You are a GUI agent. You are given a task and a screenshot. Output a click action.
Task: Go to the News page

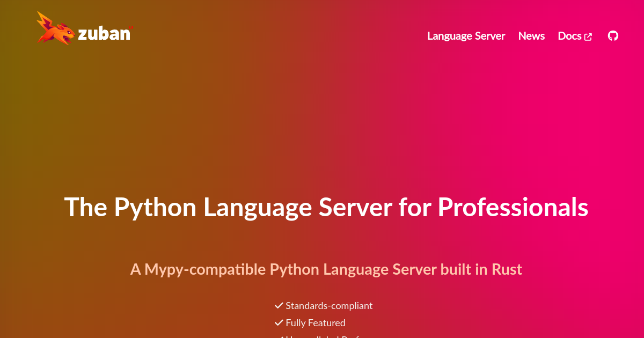(531, 36)
